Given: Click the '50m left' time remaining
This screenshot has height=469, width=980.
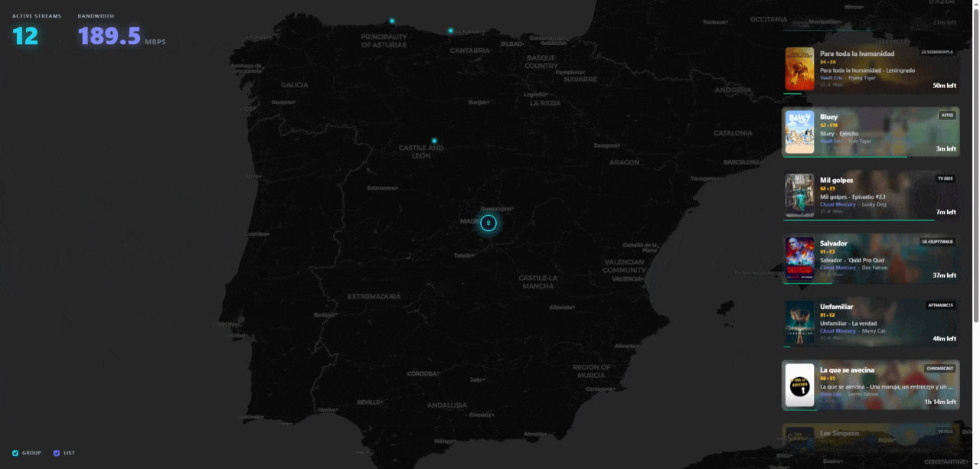Looking at the screenshot, I should click(944, 86).
